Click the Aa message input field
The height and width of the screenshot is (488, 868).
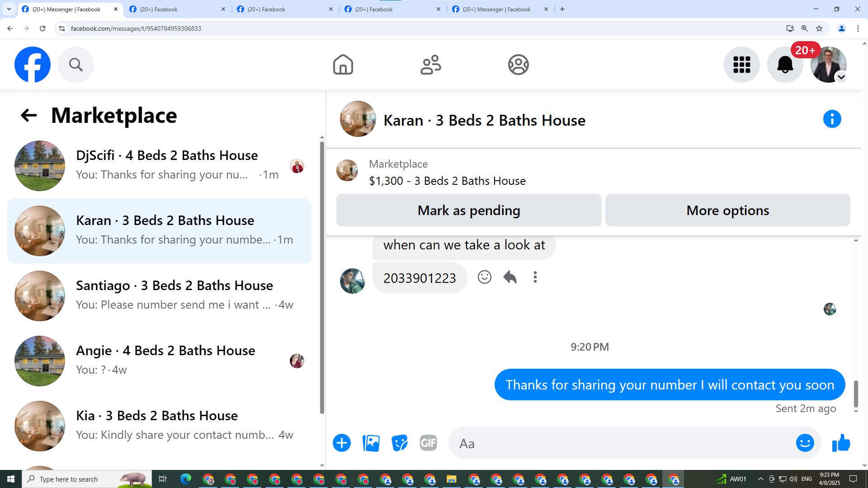(624, 443)
